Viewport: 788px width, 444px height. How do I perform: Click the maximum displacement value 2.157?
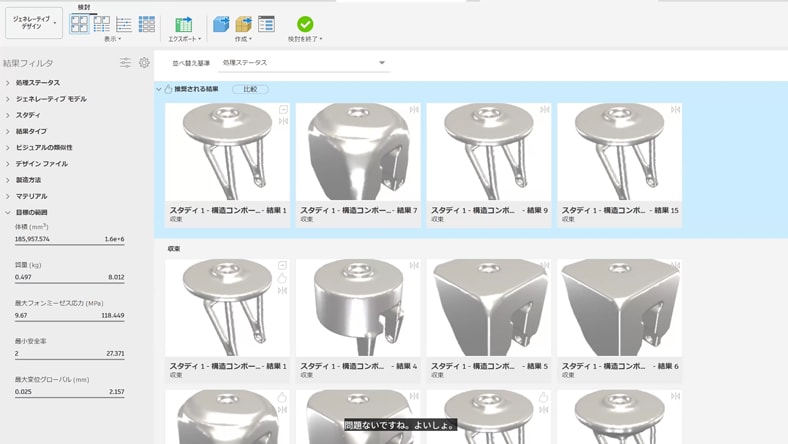pos(117,392)
